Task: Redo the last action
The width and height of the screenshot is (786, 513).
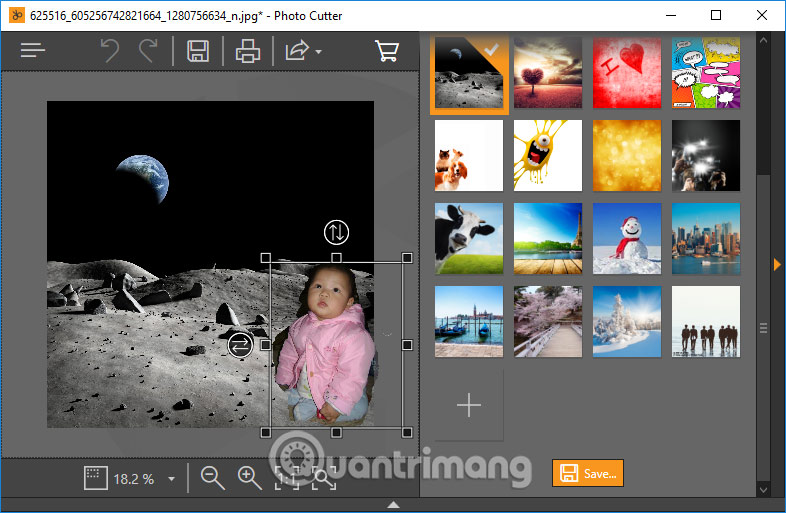Action: click(148, 50)
